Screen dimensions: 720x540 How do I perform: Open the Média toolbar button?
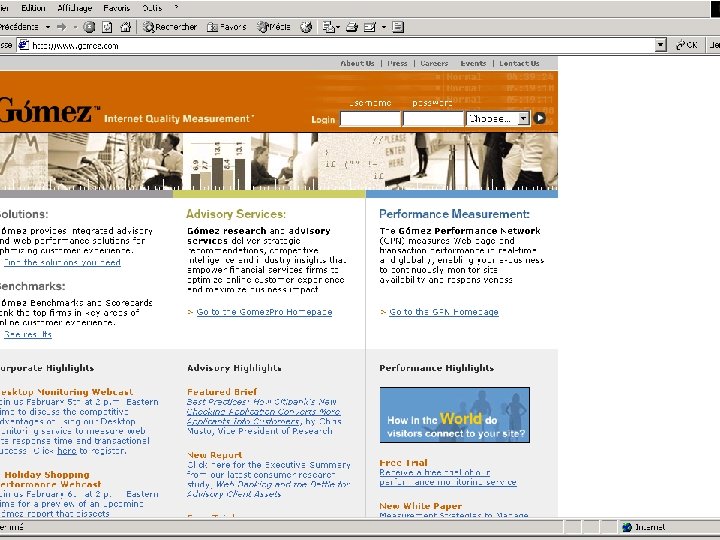pyautogui.click(x=274, y=27)
